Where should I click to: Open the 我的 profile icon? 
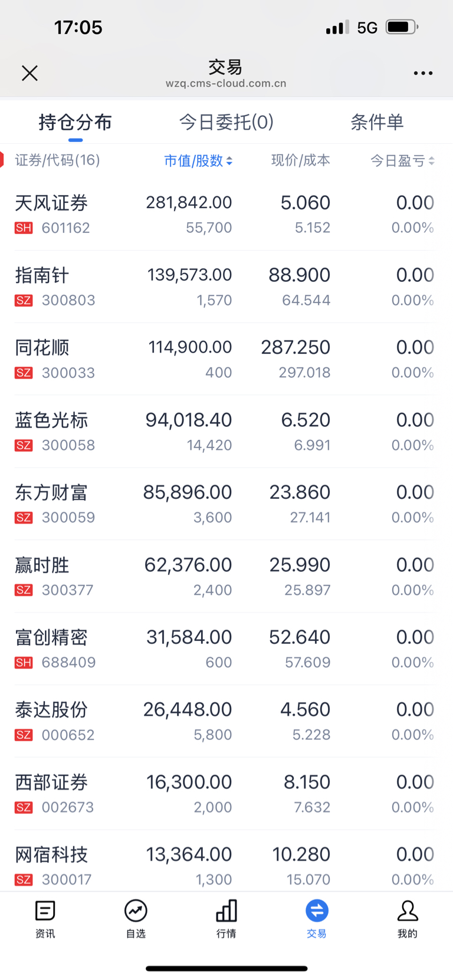(408, 911)
